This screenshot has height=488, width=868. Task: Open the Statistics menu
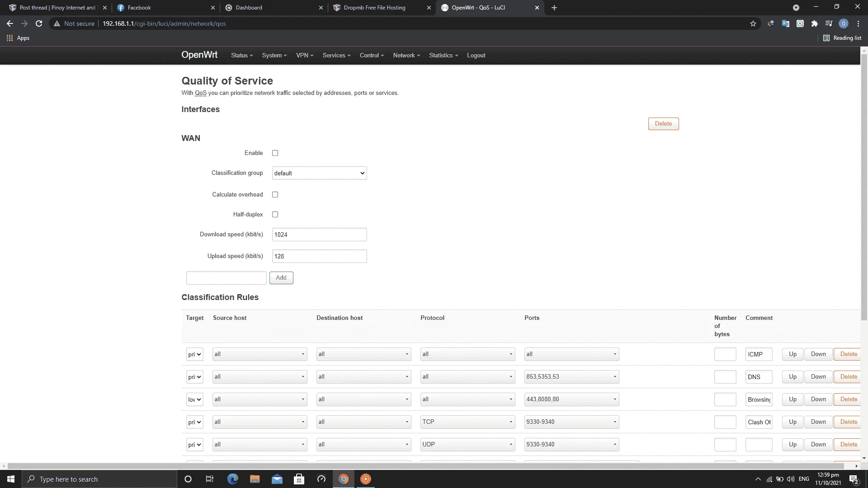coord(443,55)
